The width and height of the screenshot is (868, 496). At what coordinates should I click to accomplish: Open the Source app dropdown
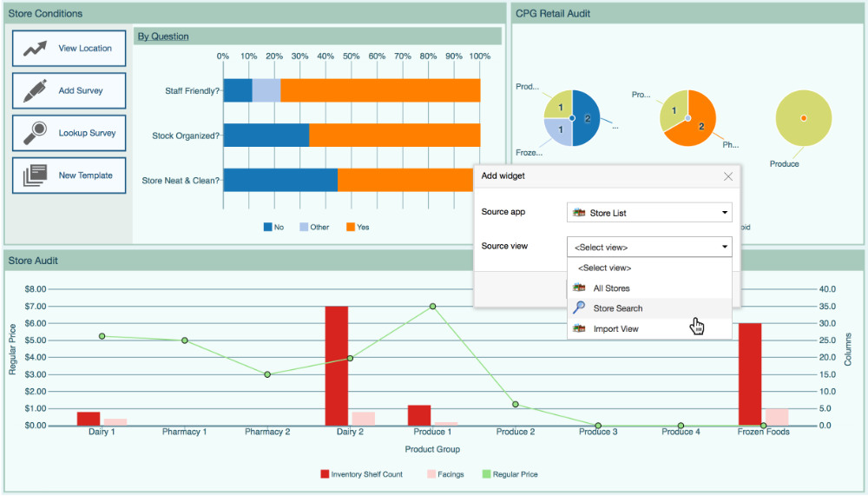[x=649, y=213]
